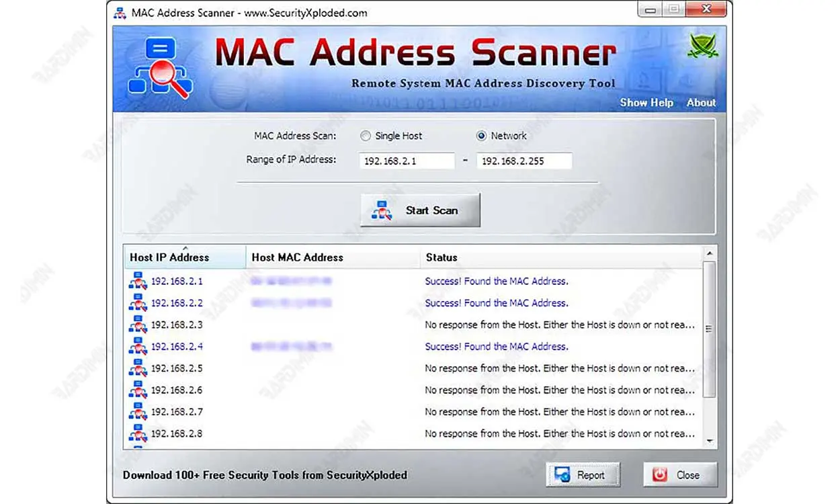Click the host icon beside 192.168.2.3

click(138, 325)
